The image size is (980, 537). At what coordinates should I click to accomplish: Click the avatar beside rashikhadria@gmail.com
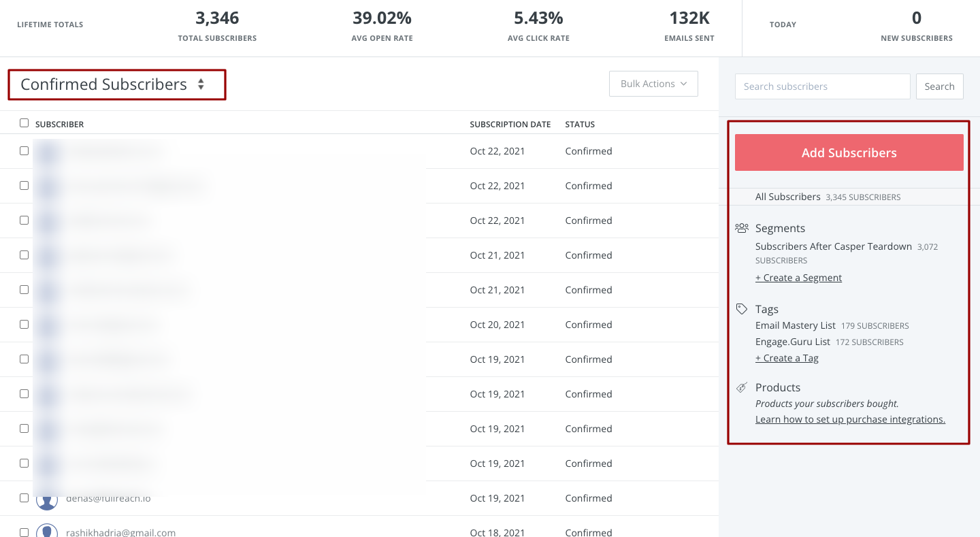[x=47, y=531]
